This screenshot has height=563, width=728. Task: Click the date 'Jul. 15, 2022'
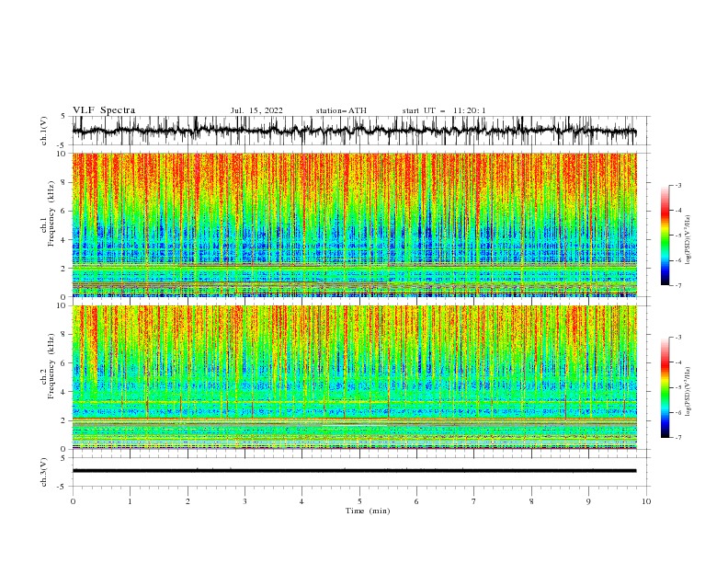click(256, 110)
